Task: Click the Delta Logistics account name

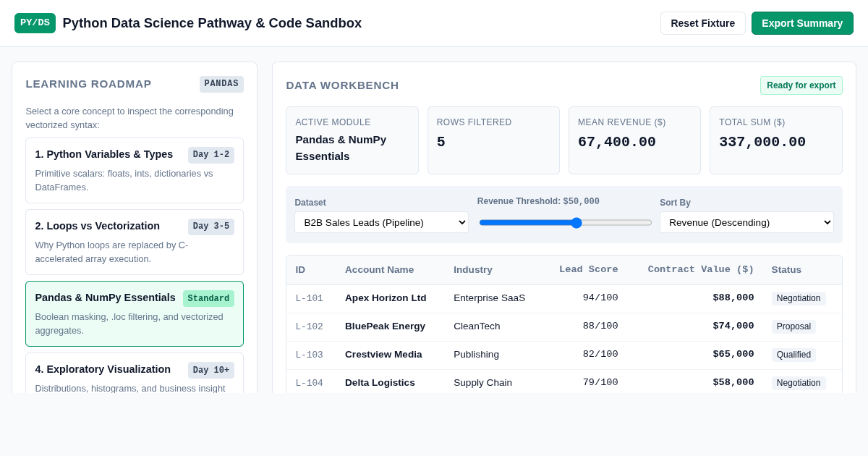Action: 380,382
